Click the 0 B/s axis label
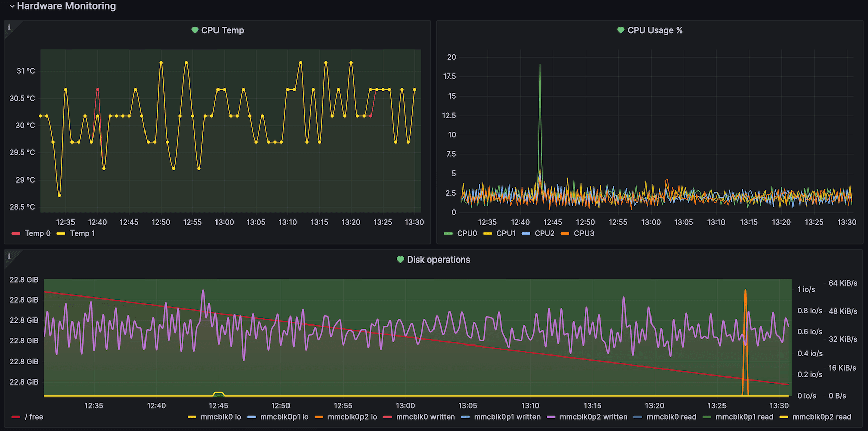Image resolution: width=868 pixels, height=431 pixels. [837, 396]
